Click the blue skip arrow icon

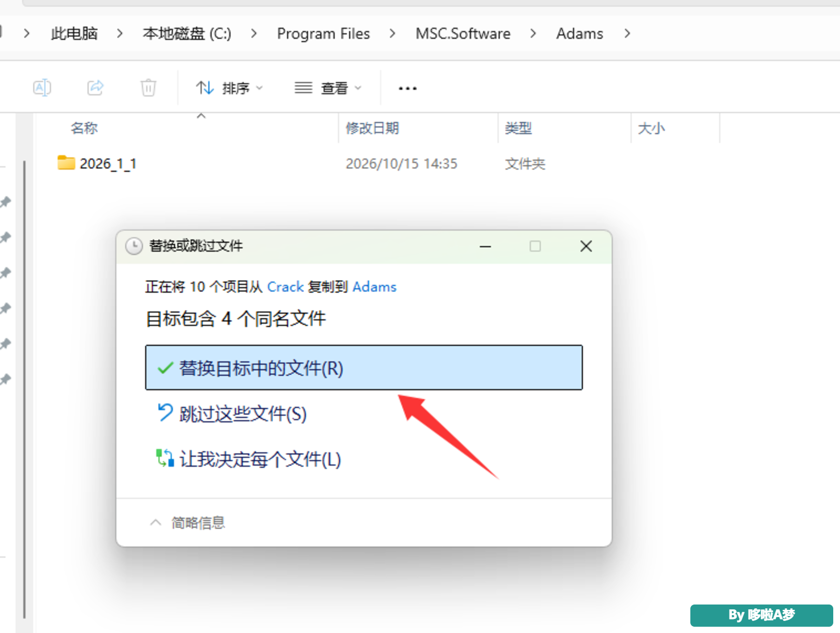(165, 413)
